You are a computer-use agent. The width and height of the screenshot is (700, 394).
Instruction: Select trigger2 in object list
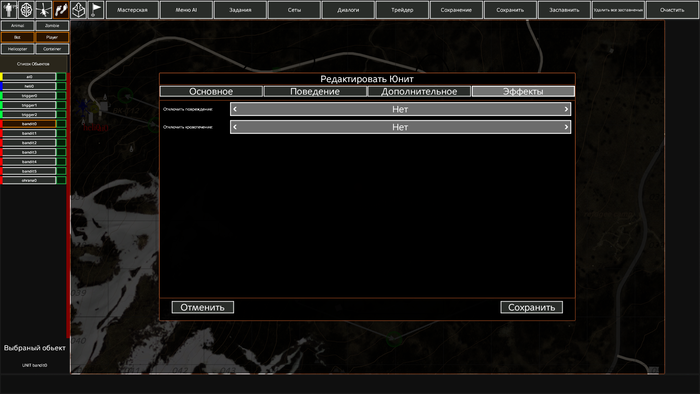pos(29,114)
